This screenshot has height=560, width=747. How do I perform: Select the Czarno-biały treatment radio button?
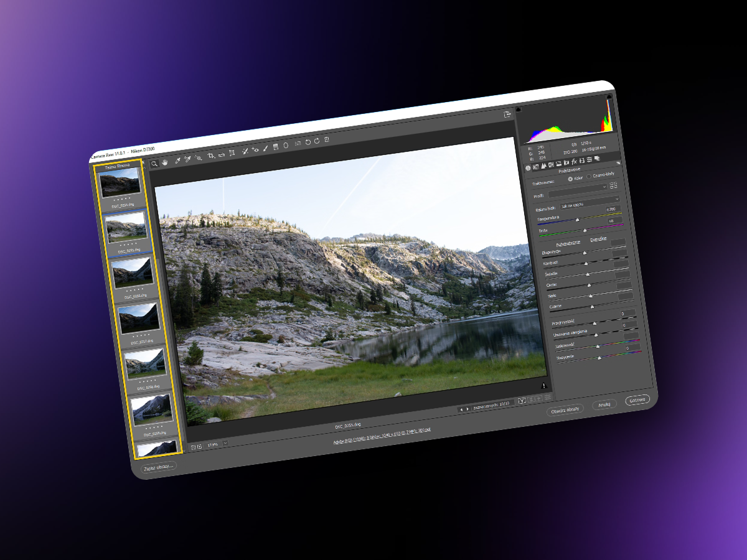point(589,176)
